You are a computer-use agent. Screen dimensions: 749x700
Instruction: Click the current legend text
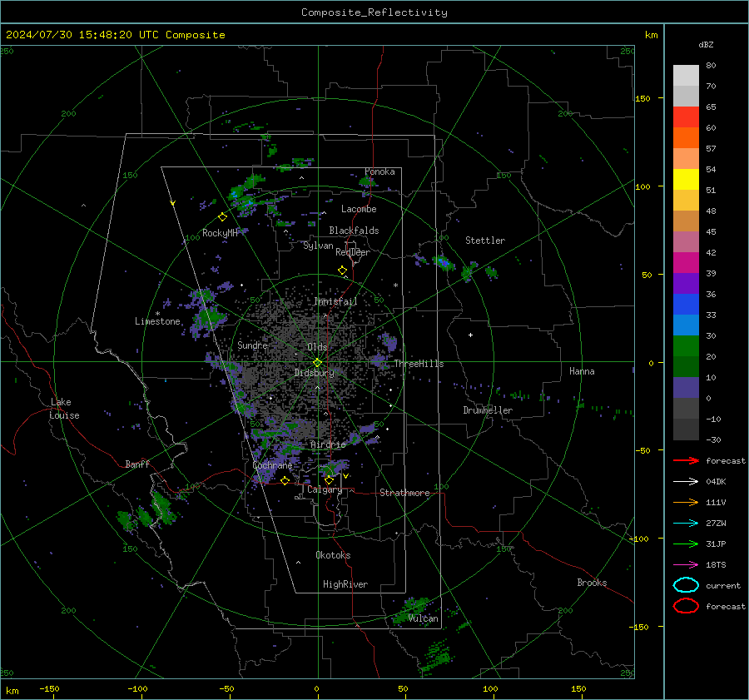[723, 585]
